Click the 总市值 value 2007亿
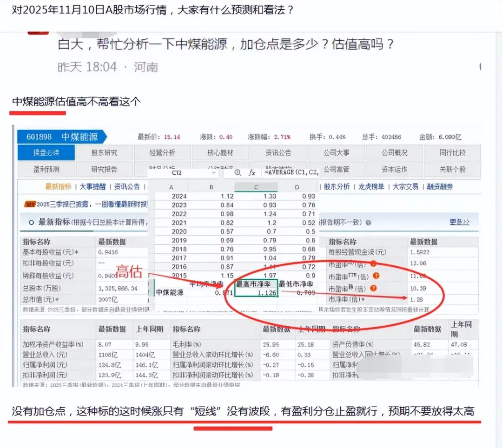 pyautogui.click(x=108, y=300)
